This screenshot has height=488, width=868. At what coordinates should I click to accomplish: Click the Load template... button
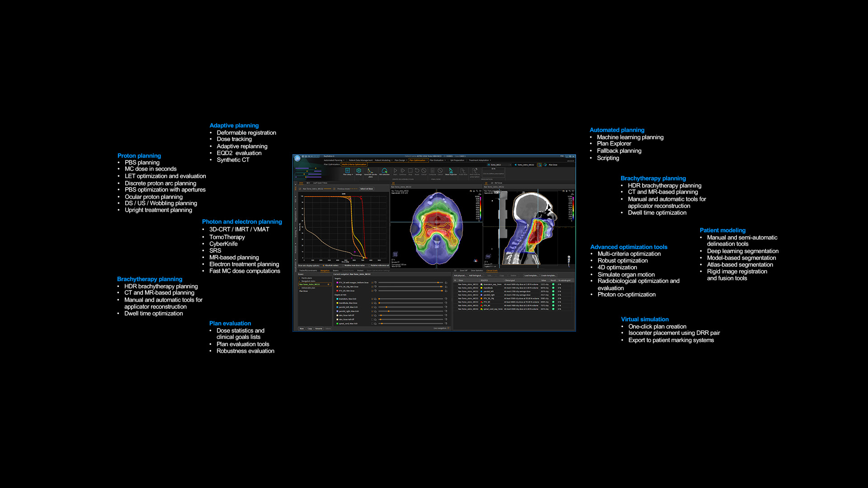(531, 276)
